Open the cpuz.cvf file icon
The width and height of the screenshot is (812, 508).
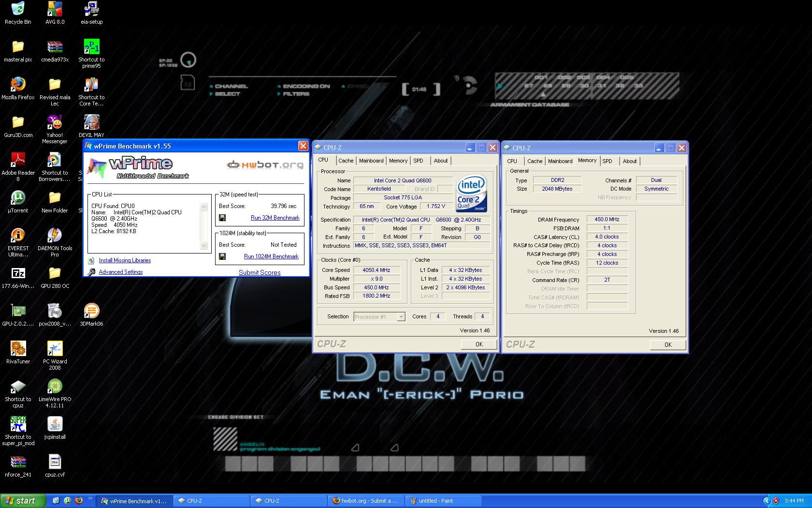point(55,462)
